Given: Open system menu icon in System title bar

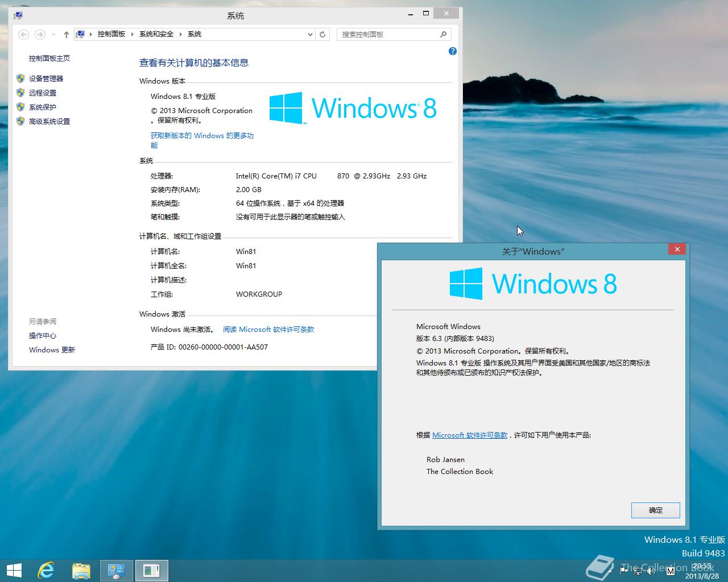Looking at the screenshot, I should (18, 15).
